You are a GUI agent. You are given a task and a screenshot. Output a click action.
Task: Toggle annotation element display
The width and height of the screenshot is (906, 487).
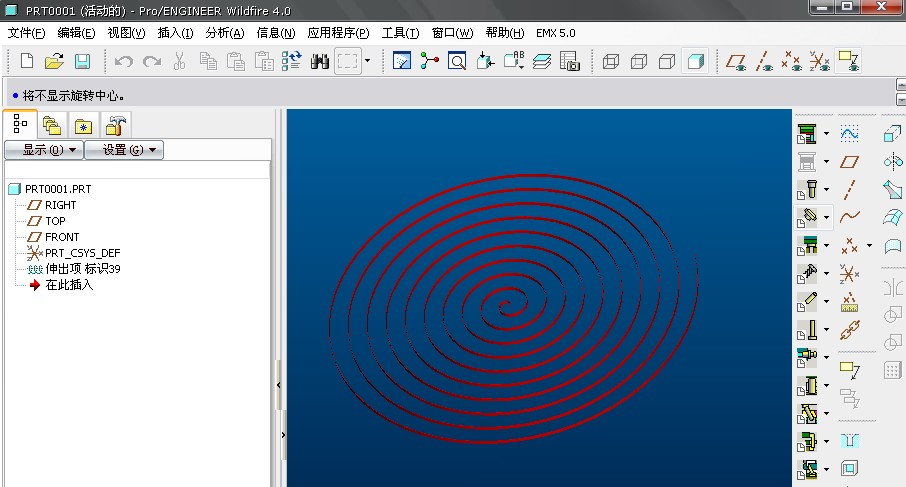(848, 61)
